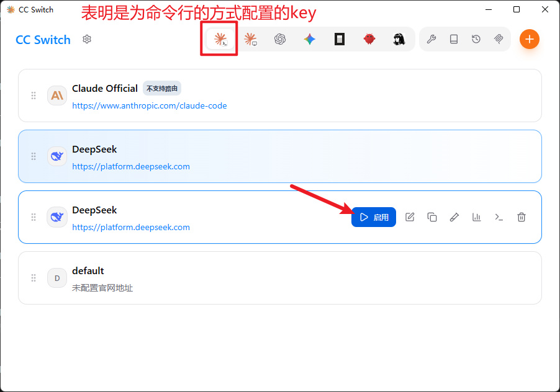Click DeepSeek title in row with 启用 button

[94, 210]
